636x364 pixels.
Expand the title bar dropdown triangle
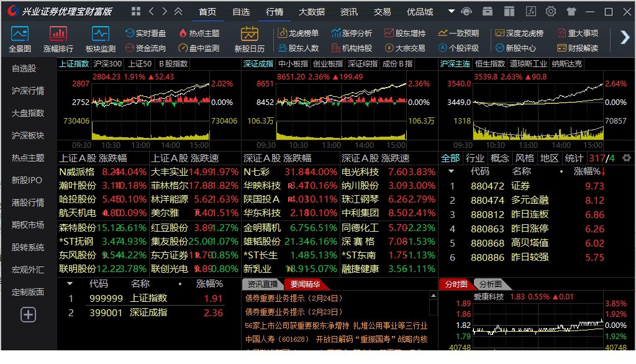(x=451, y=11)
